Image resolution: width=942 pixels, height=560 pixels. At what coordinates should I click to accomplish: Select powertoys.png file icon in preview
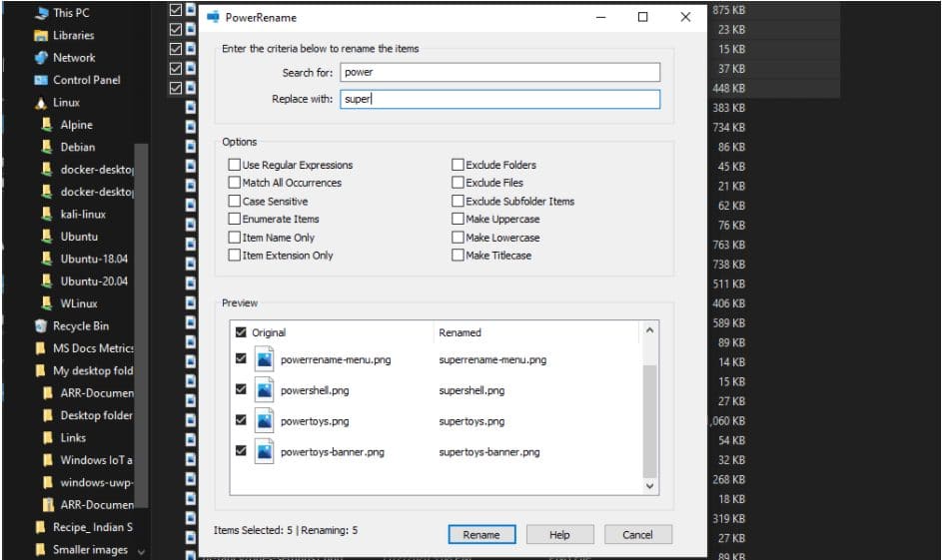(x=264, y=421)
